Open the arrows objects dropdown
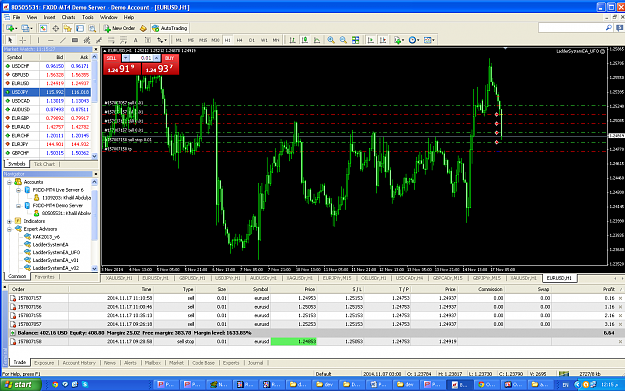Screen dimensions: 625x391 pos(161,40)
